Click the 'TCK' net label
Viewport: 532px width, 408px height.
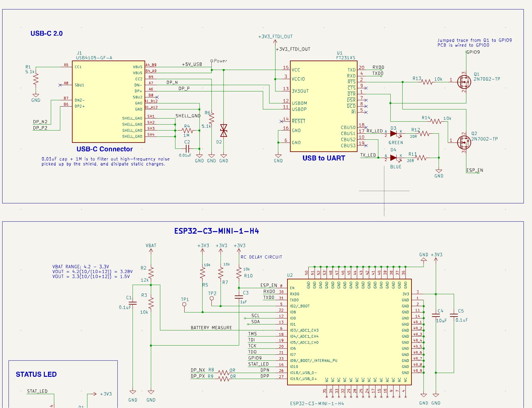coord(252,346)
